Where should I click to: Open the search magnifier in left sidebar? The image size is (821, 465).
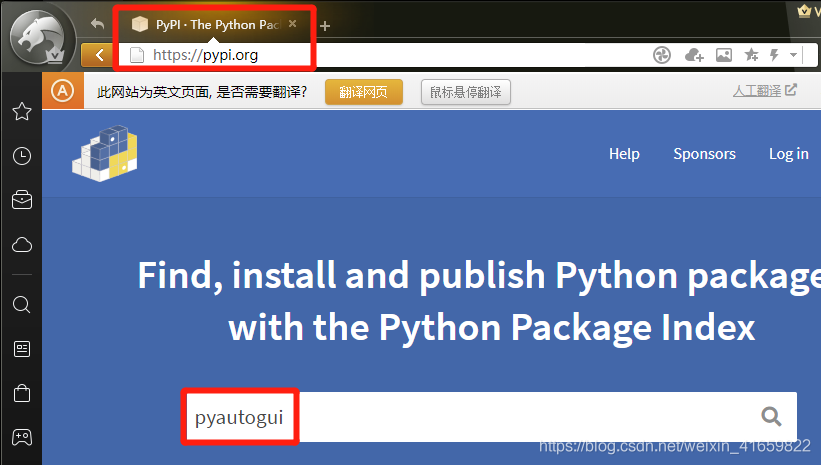[21, 304]
